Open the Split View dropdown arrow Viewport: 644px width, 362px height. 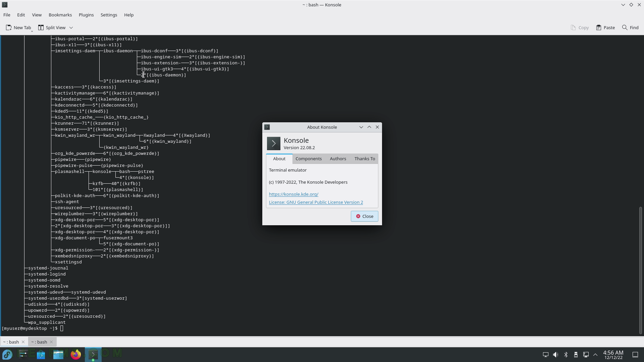pyautogui.click(x=71, y=27)
